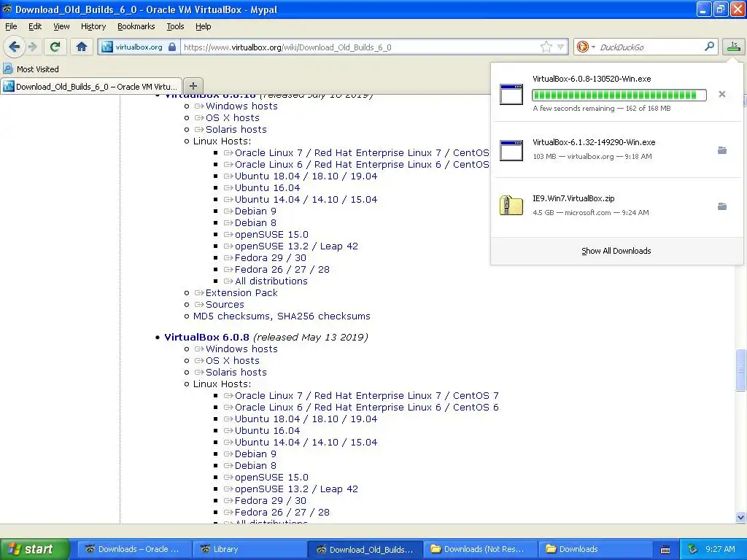Switch to Downloads (Not Responding) taskbar window
This screenshot has height=560, width=747.
point(480,549)
